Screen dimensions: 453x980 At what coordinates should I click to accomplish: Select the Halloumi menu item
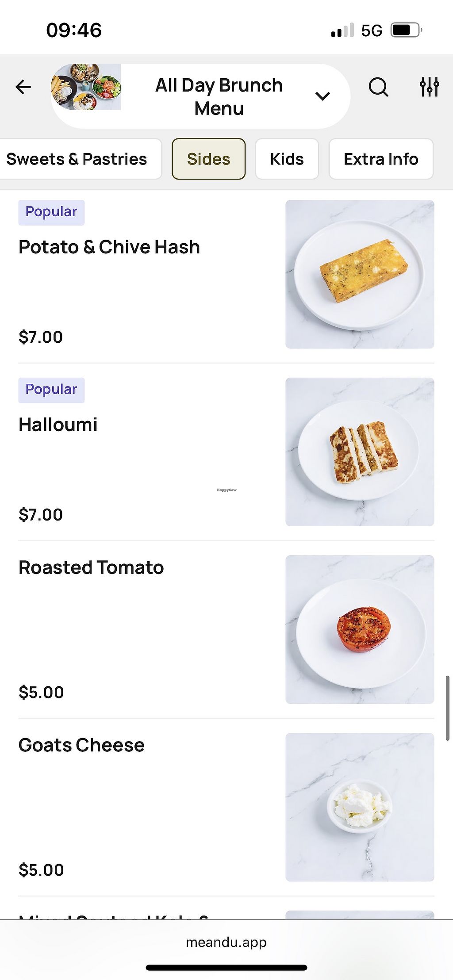pyautogui.click(x=58, y=425)
